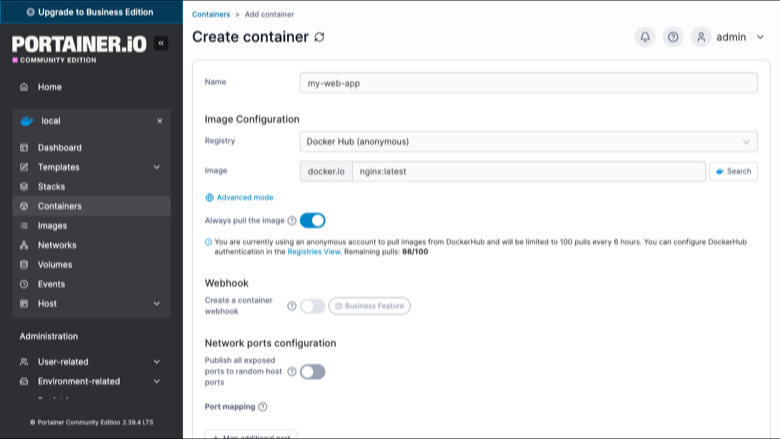Click the Business Feature badge
The width and height of the screenshot is (780, 439).
click(370, 306)
